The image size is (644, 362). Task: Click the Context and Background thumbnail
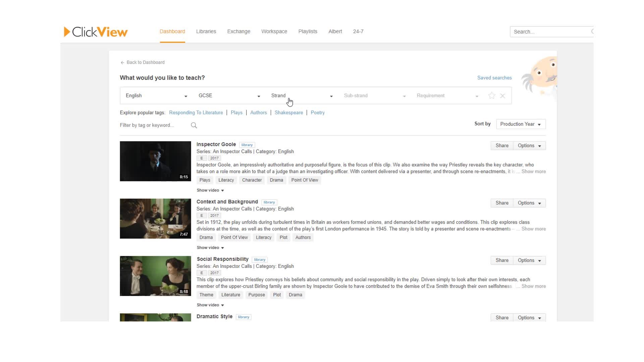tap(155, 219)
